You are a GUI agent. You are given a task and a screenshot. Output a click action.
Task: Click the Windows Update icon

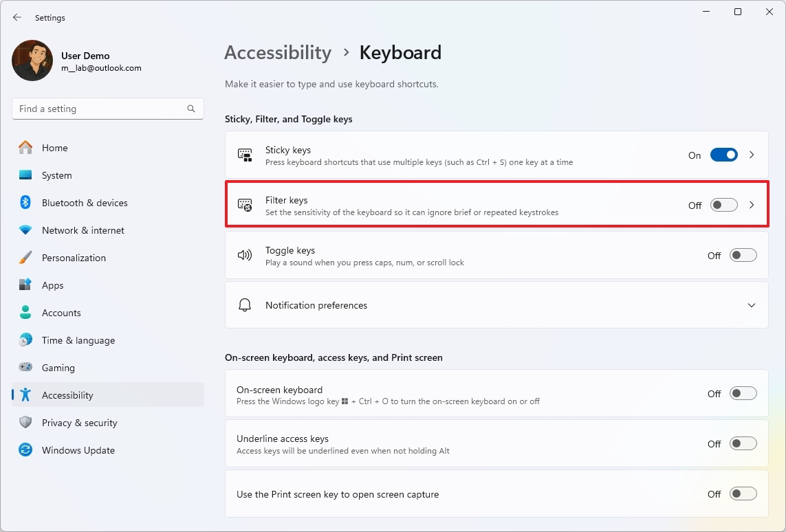coord(25,450)
